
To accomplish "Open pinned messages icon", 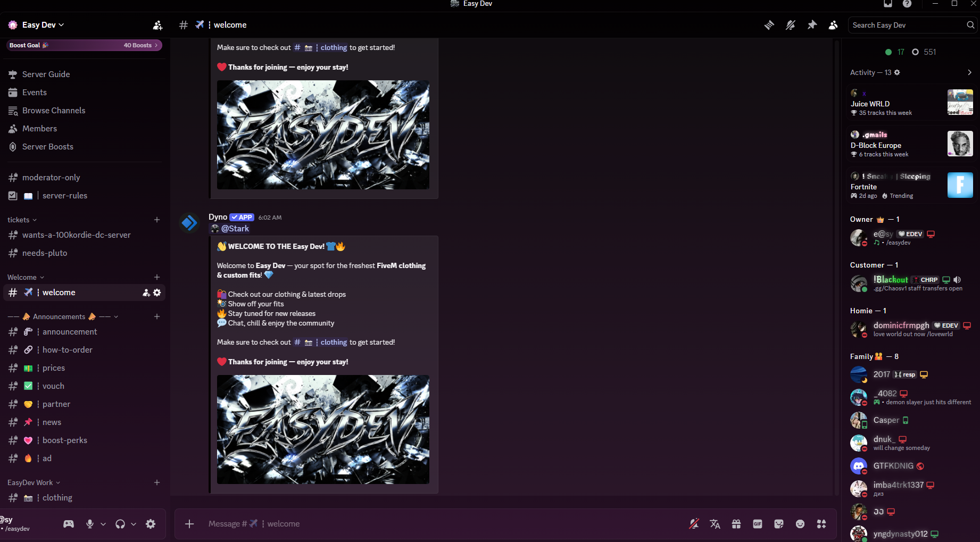I will pyautogui.click(x=812, y=25).
